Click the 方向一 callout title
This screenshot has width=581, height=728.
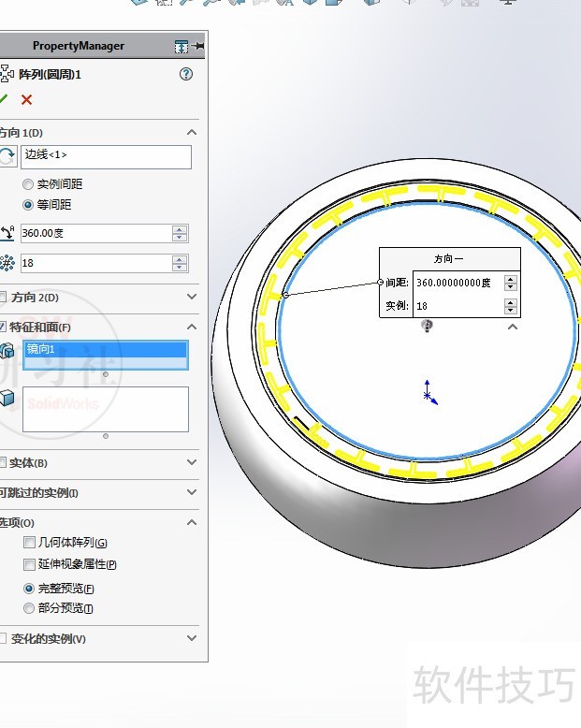[449, 258]
